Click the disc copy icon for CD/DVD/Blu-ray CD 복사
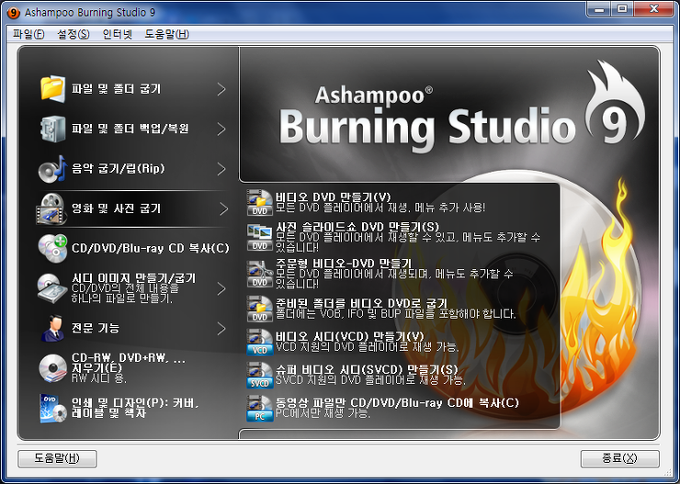Viewport: 680px width, 484px height. (52, 249)
